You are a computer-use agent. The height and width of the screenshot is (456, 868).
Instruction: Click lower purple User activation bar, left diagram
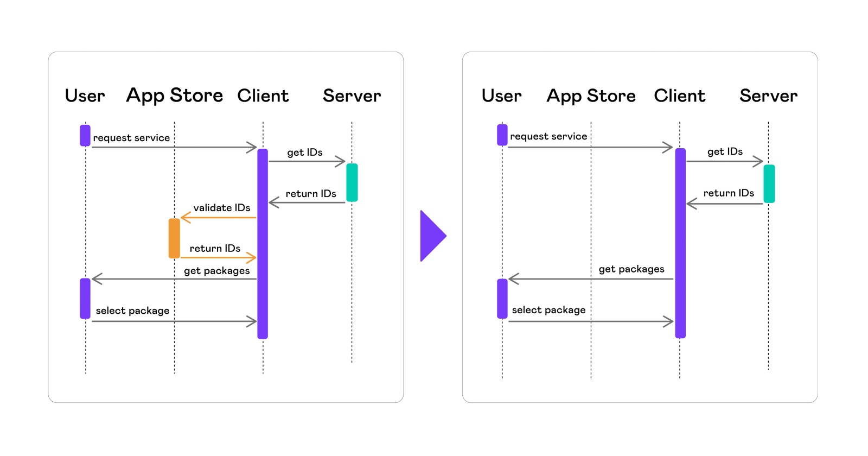85,299
